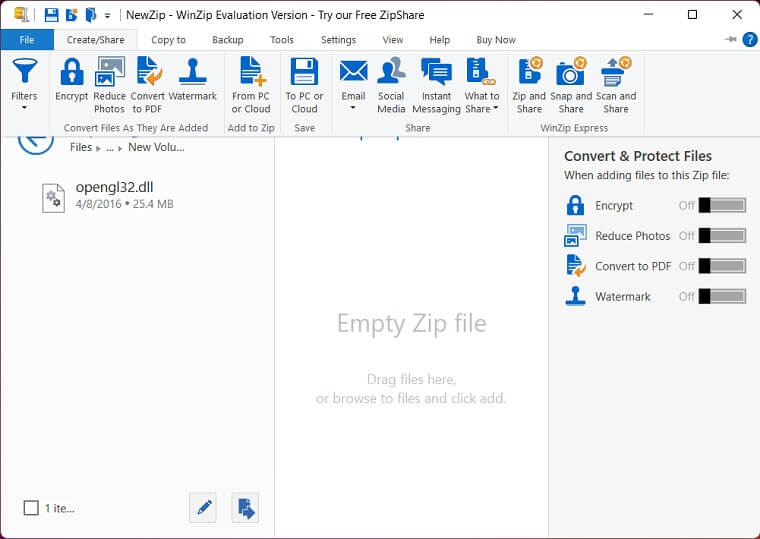This screenshot has width=760, height=539.
Task: Switch to the View tab
Action: (x=393, y=40)
